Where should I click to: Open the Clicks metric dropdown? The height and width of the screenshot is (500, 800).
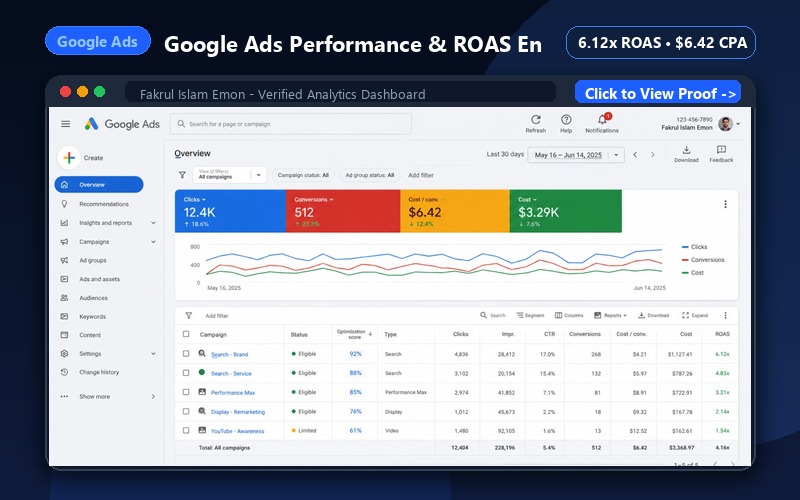(195, 199)
